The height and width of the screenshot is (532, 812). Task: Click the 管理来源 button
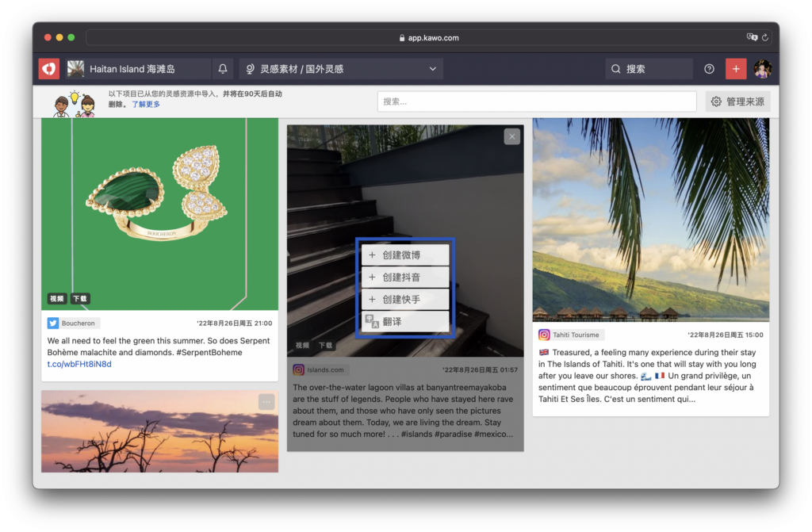coord(737,101)
